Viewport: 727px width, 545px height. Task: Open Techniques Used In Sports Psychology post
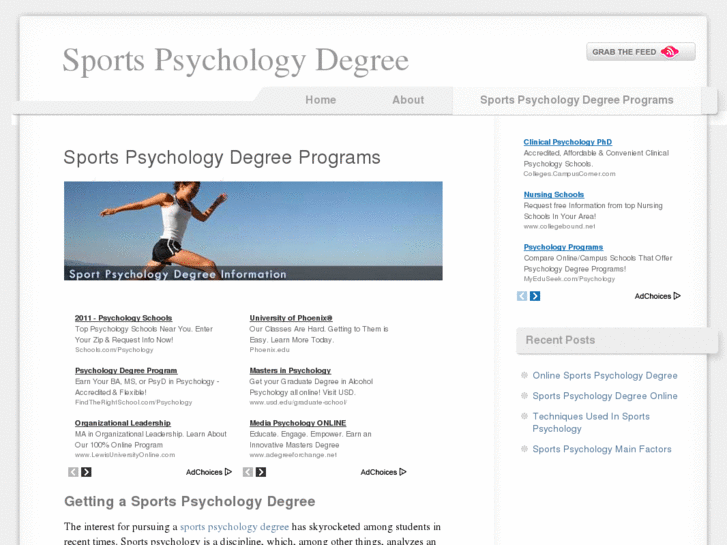(591, 423)
